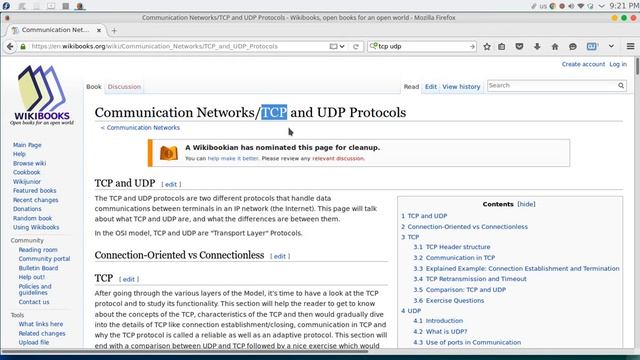Jump to 4.2 What is UDP?
Screen dimensions: 640x360
pos(440,331)
